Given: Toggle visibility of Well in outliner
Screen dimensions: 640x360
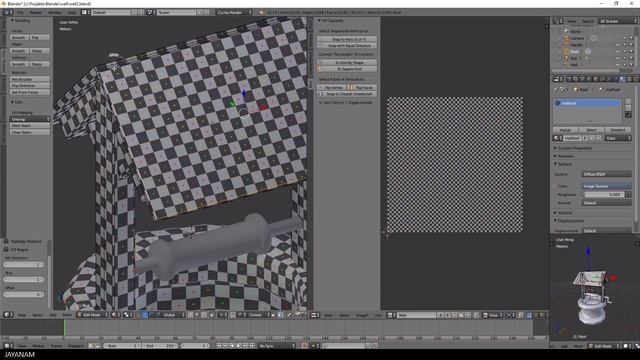Looking at the screenshot, I should [618, 64].
